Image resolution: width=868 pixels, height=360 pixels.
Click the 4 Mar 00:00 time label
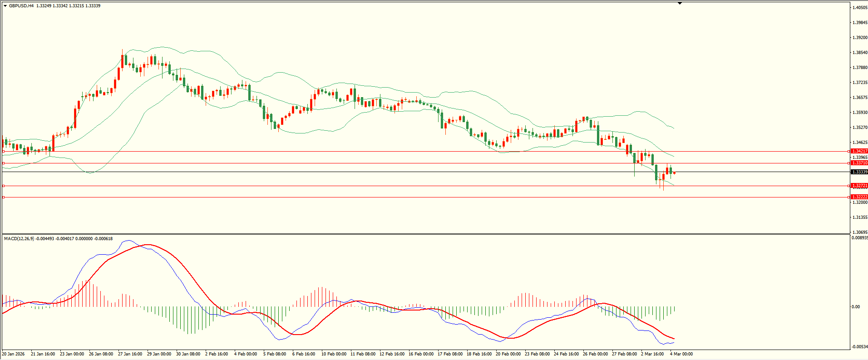681,354
